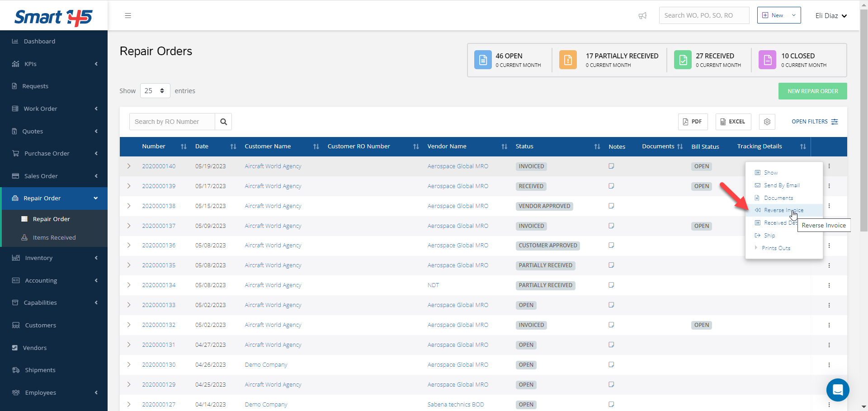Viewport: 868px width, 411px height.
Task: Click the search magnifier button
Action: 223,122
